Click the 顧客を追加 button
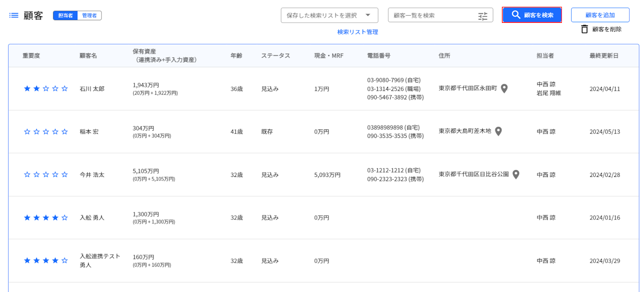This screenshot has height=292, width=644. [600, 15]
